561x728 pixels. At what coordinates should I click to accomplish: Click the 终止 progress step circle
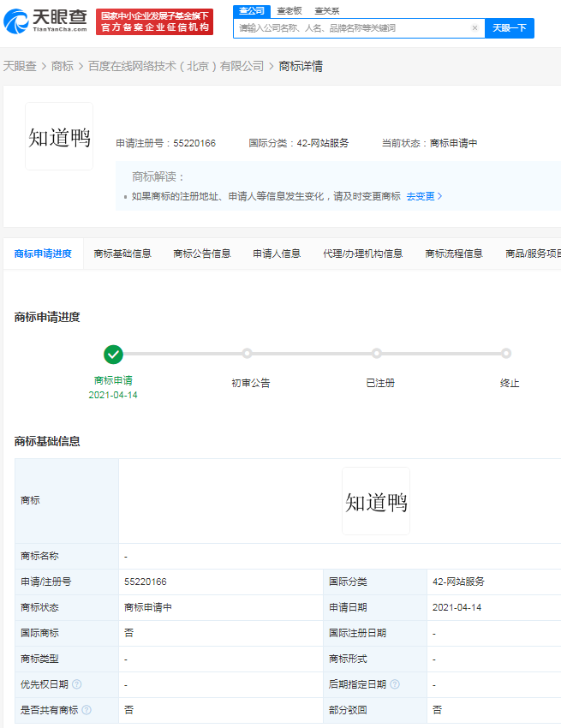coord(506,354)
